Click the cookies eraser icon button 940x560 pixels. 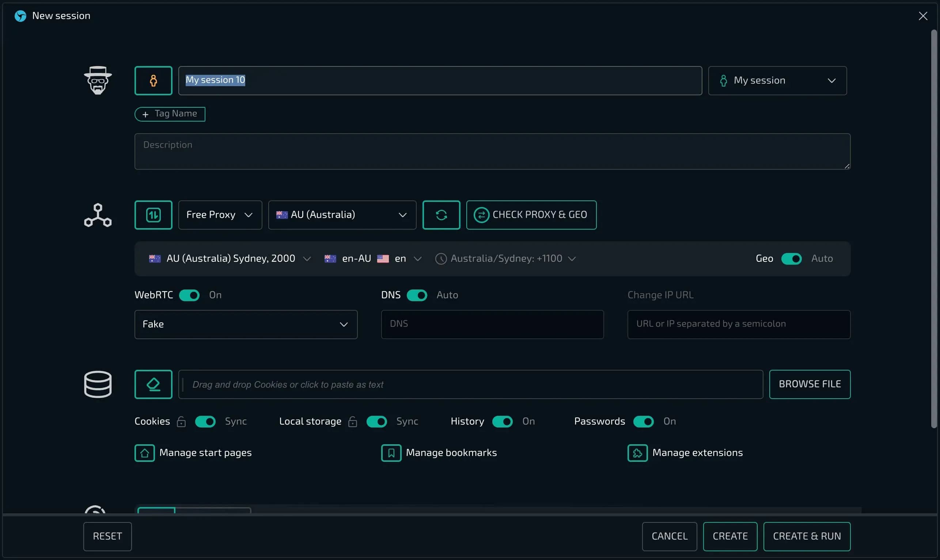[x=153, y=384]
